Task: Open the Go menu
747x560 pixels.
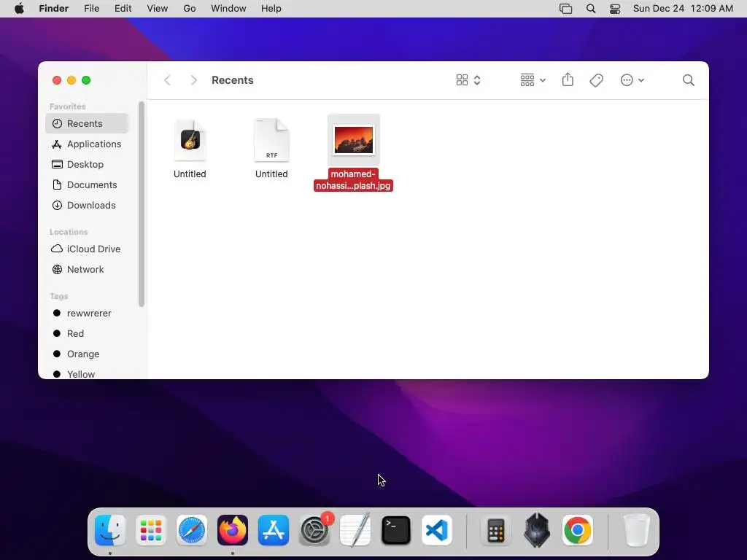Action: 190,9
